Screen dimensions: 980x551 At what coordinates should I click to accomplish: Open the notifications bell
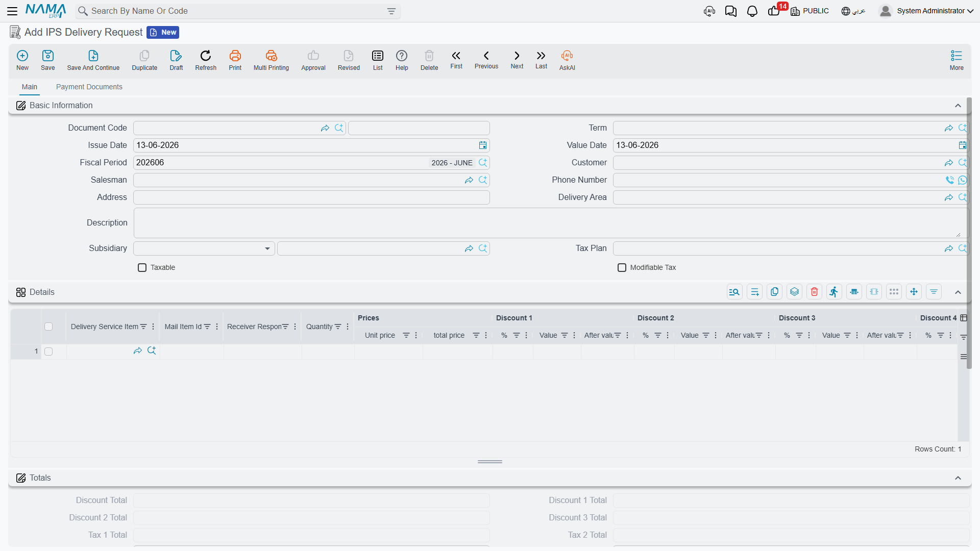(x=752, y=11)
